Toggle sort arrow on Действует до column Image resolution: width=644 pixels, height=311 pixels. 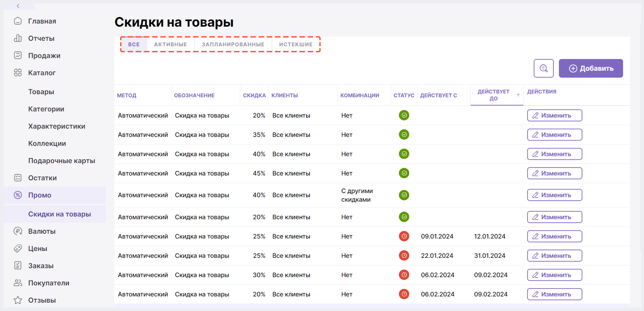[x=518, y=95]
